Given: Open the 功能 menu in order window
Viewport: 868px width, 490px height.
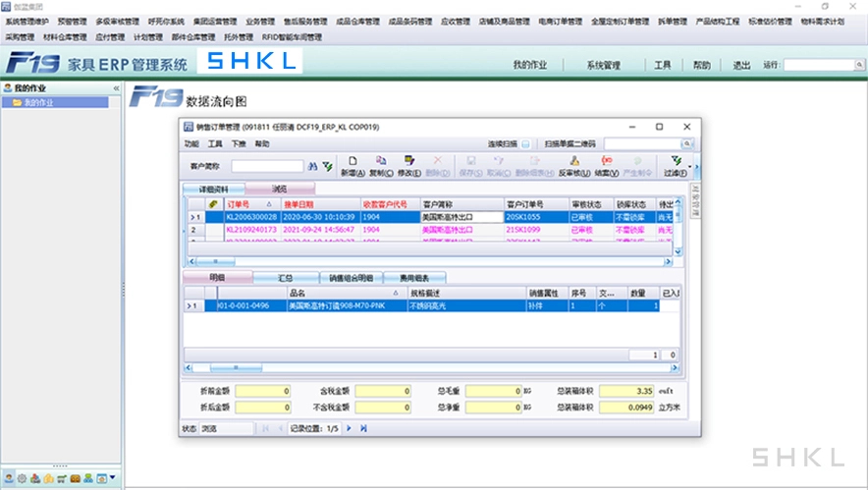Looking at the screenshot, I should (191, 144).
